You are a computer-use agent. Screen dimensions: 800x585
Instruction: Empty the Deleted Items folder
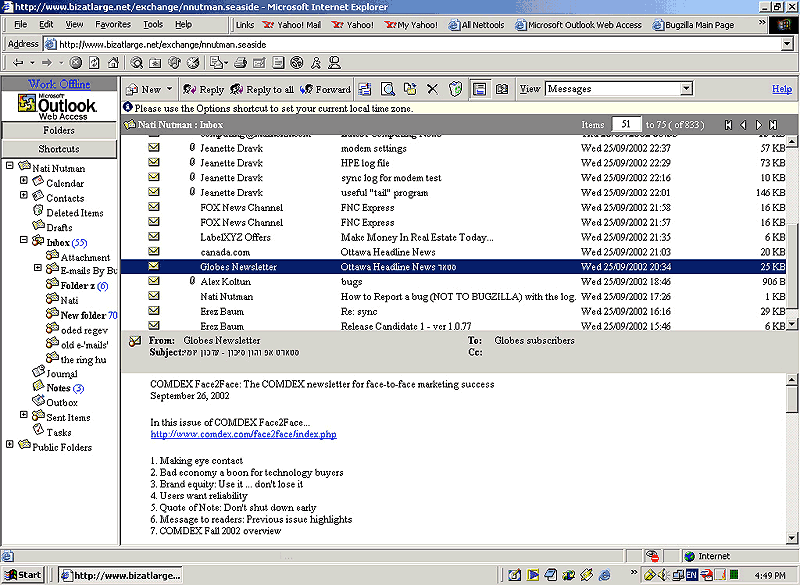tap(455, 89)
